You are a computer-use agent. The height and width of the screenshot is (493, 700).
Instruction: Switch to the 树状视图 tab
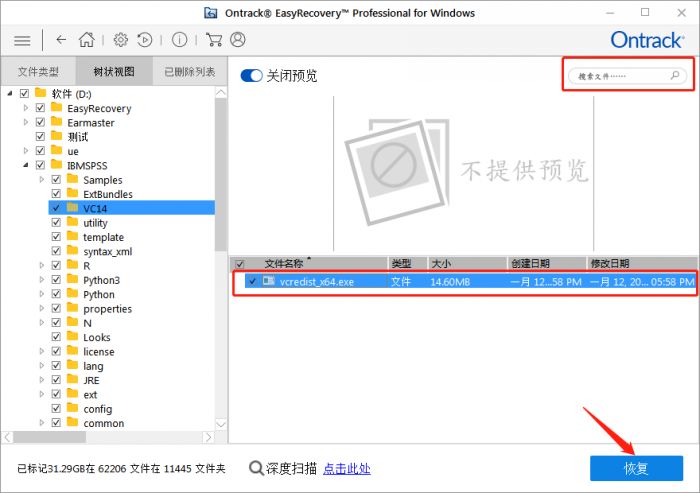(x=114, y=71)
